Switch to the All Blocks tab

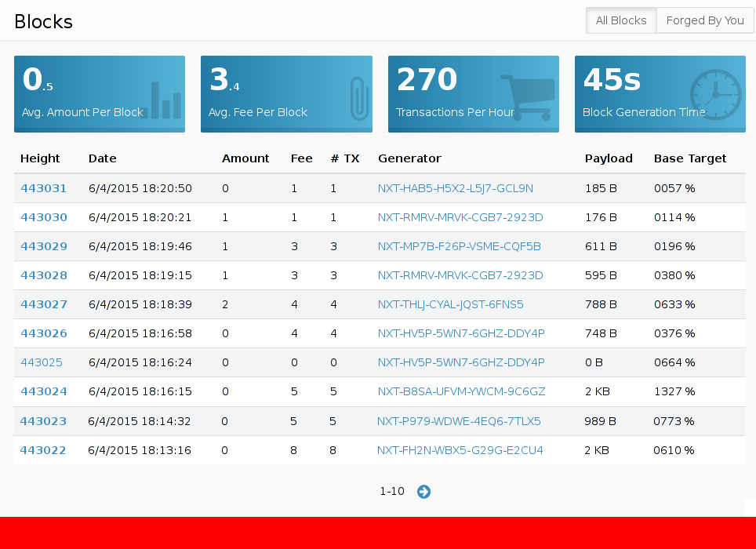coord(621,20)
